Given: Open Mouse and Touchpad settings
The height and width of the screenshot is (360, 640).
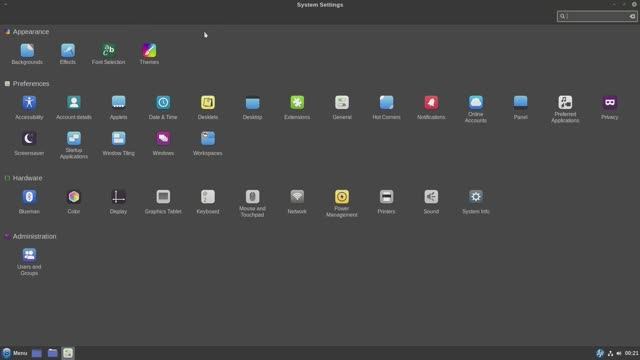Looking at the screenshot, I should pos(252,204).
